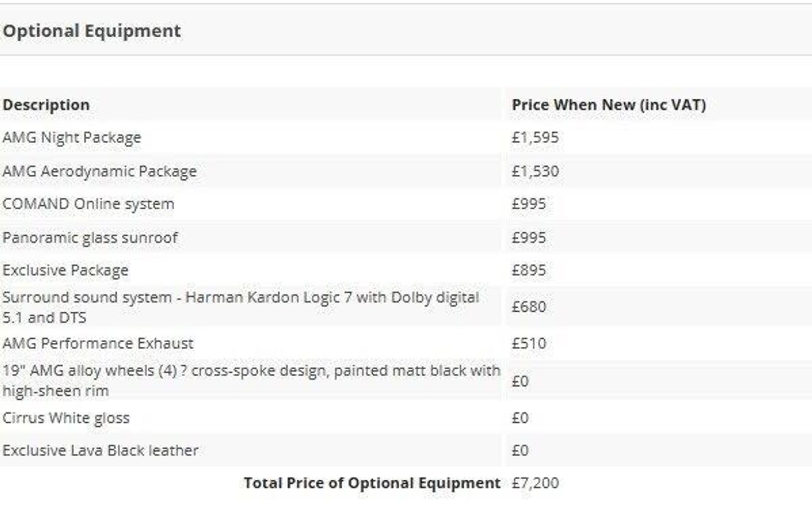Click the £510 price value
The height and width of the screenshot is (526, 812).
pyautogui.click(x=529, y=343)
